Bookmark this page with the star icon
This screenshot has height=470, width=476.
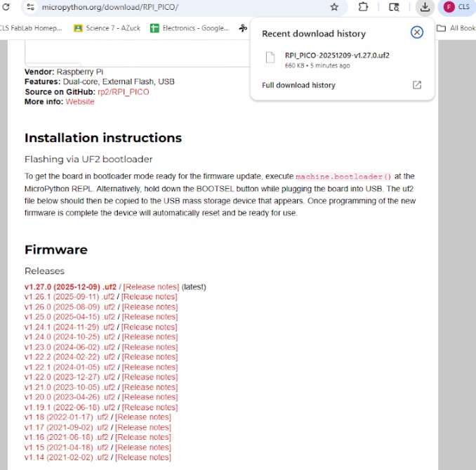click(x=334, y=7)
